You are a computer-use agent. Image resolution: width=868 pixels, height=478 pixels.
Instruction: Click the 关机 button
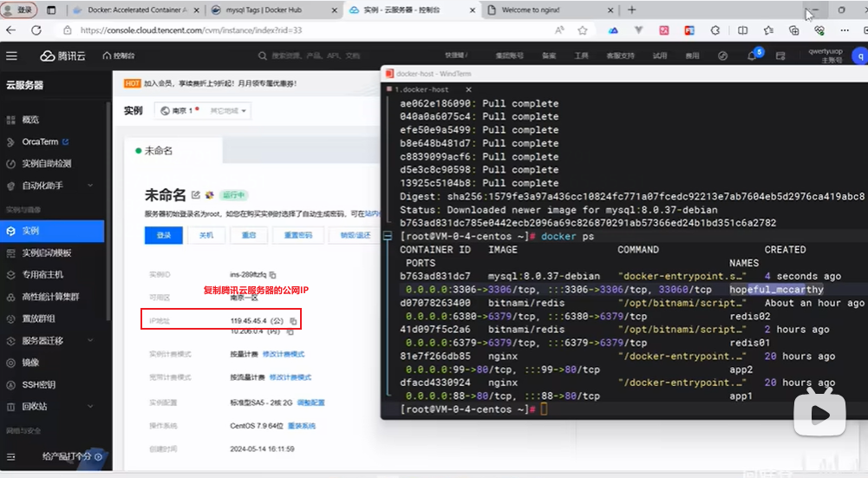click(x=206, y=235)
